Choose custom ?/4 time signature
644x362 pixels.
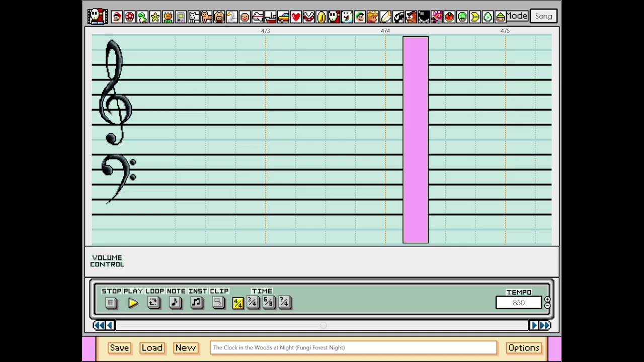click(284, 303)
